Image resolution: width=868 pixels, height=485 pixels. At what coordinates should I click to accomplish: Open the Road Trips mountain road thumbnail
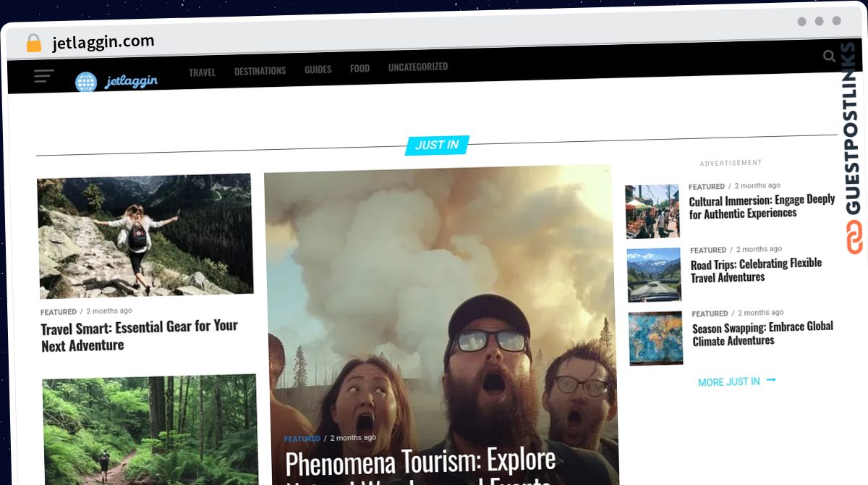[654, 275]
